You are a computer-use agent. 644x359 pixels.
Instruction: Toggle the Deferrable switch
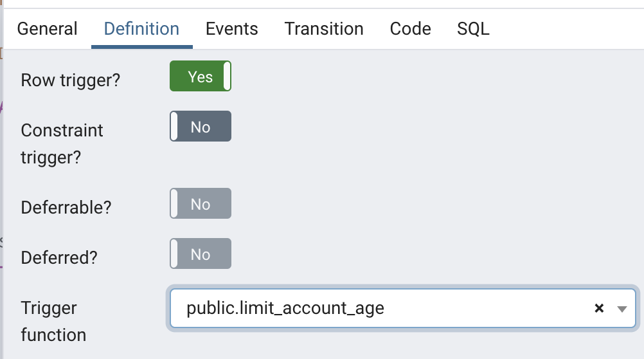pyautogui.click(x=200, y=204)
